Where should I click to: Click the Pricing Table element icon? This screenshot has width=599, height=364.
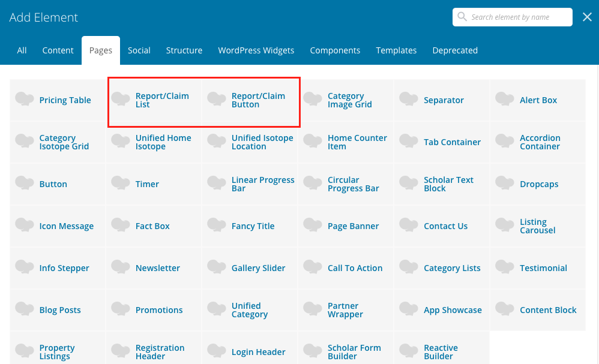[x=25, y=100]
